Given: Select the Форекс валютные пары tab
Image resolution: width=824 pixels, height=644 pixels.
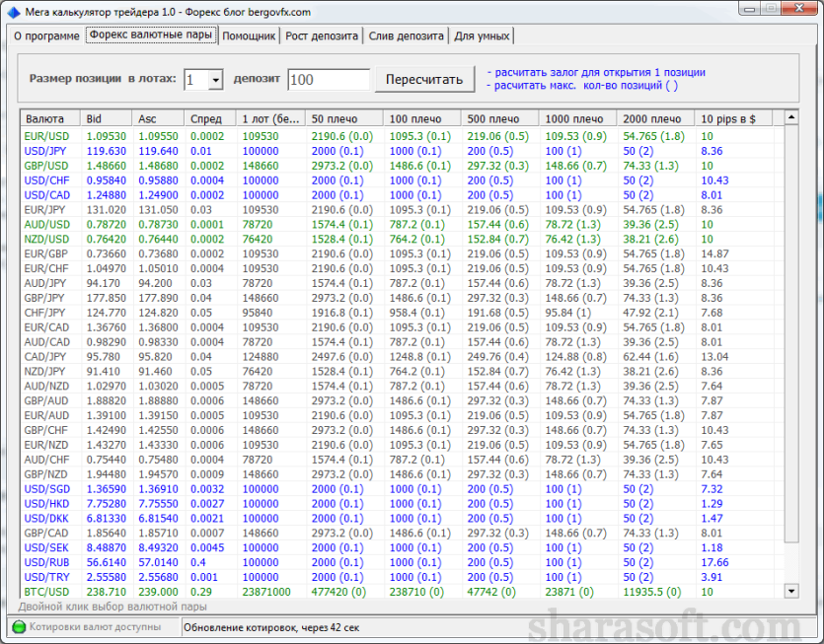Looking at the screenshot, I should point(151,36).
